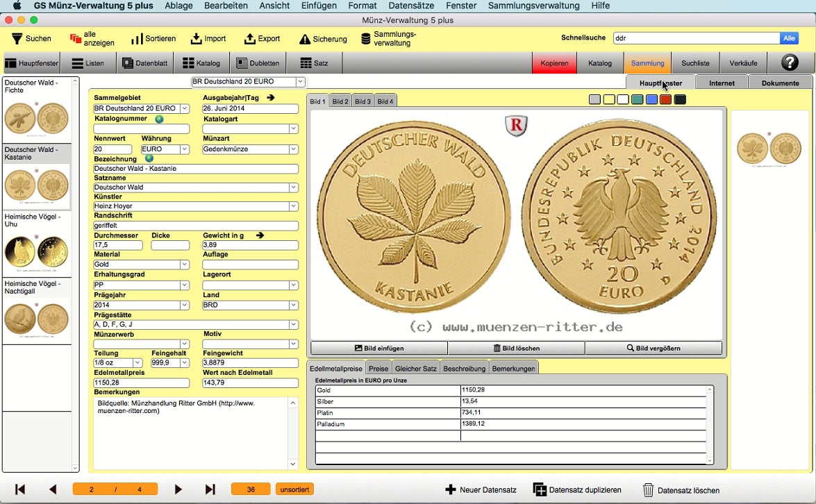816x504 pixels.
Task: Open the Sammlungsverwaltung menu
Action: click(x=533, y=6)
